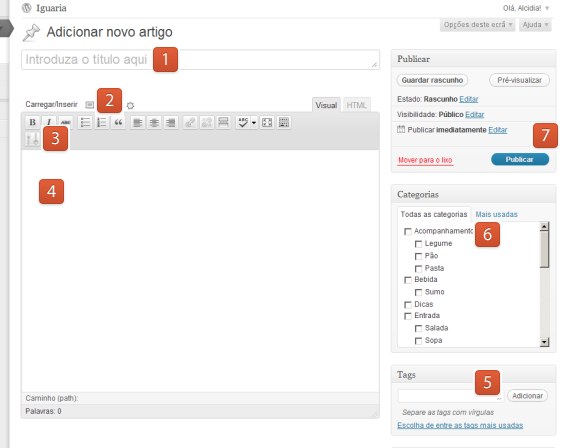Click the blue Publicar button
564x448 pixels.
click(520, 159)
